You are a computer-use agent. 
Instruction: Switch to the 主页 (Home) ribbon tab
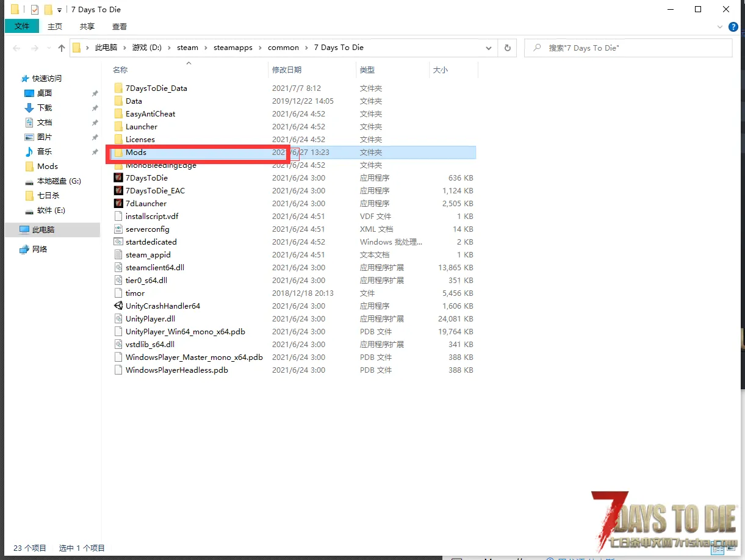coord(55,26)
